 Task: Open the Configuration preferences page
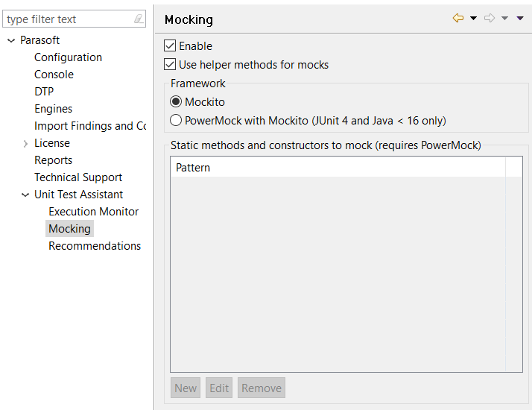tap(68, 57)
